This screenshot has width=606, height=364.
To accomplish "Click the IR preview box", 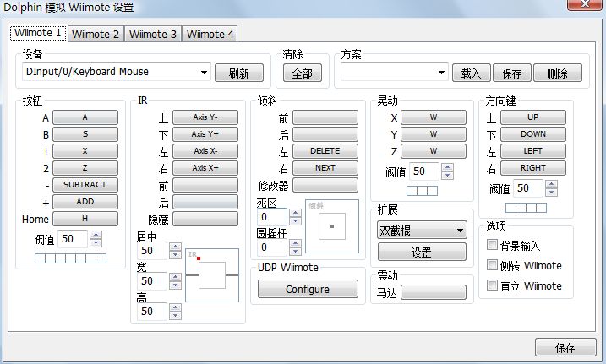I will [x=212, y=275].
